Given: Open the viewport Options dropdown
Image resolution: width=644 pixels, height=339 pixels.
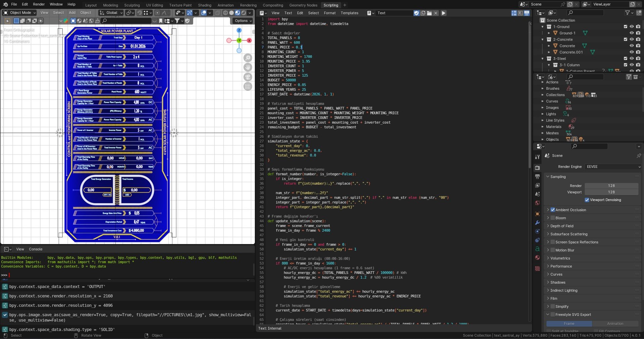Looking at the screenshot, I should [x=243, y=21].
